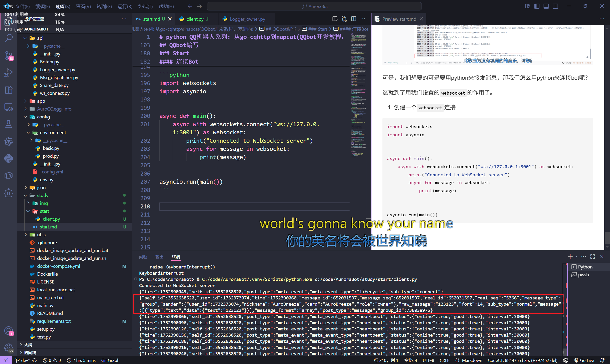
Task: Open the Testing beaker view
Action: [9, 124]
